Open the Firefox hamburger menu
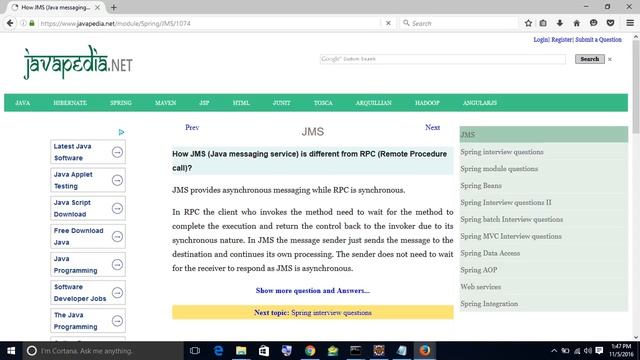640x360 pixels. pos(630,23)
